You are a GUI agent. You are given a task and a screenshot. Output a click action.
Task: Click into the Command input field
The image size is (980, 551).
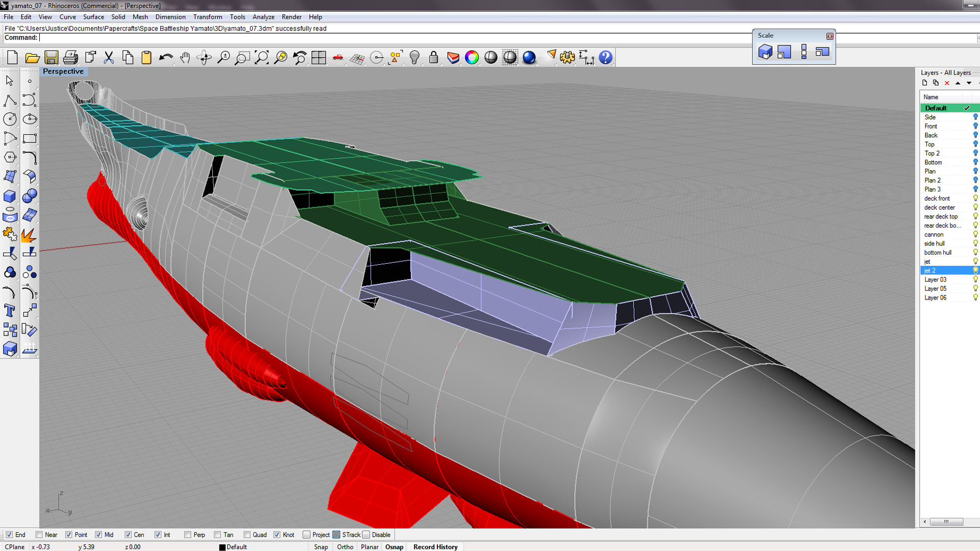coord(508,38)
